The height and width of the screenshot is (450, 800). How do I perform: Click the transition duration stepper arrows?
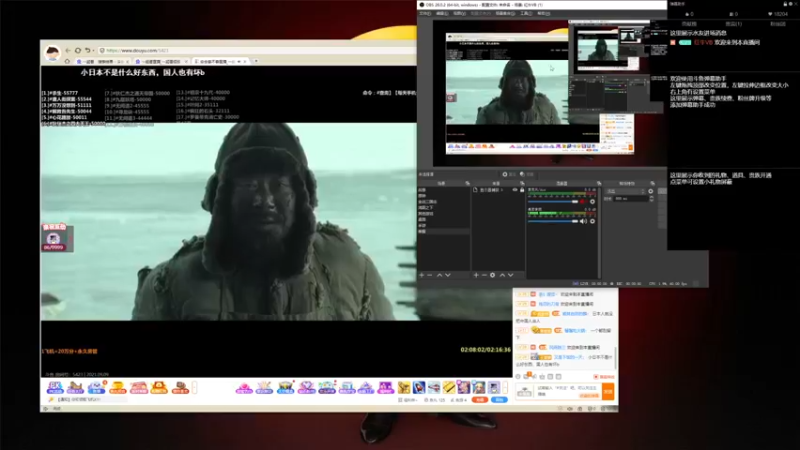(x=652, y=198)
